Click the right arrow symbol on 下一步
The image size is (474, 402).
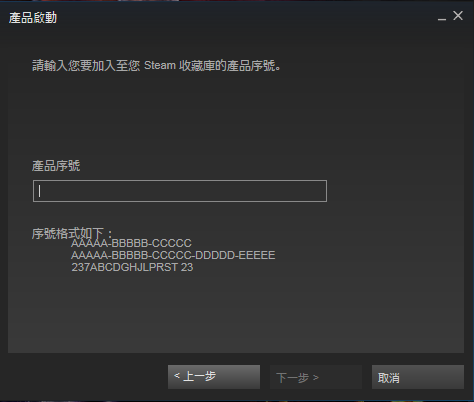tap(316, 378)
